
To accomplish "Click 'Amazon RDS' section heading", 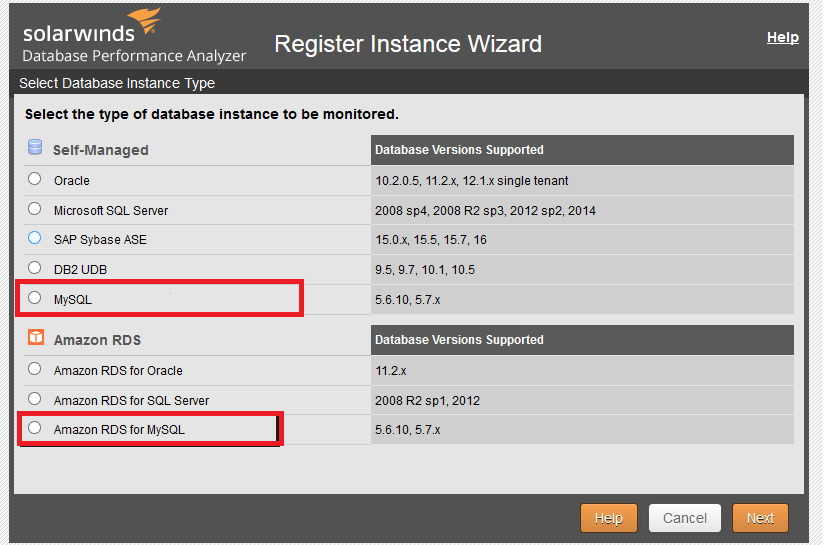I will 97,340.
